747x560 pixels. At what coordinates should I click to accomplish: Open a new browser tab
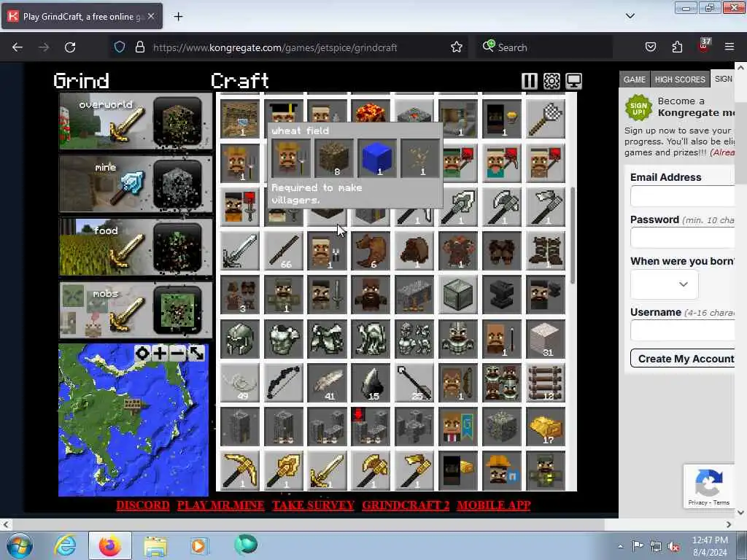178,17
